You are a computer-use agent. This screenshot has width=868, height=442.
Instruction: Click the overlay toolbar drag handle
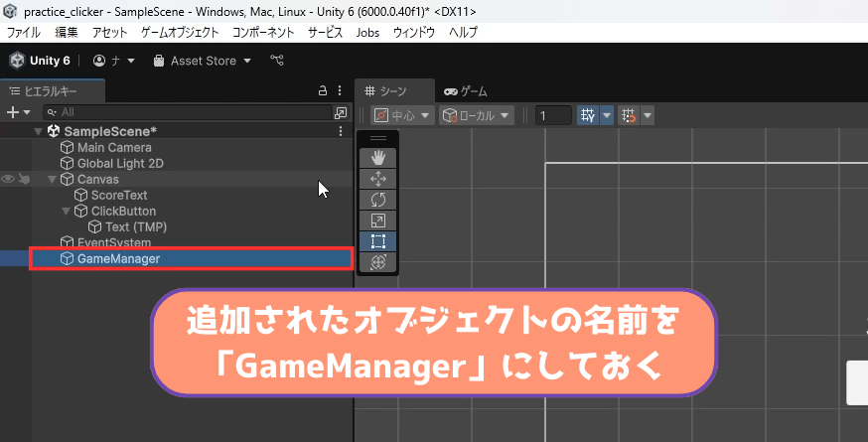click(378, 138)
